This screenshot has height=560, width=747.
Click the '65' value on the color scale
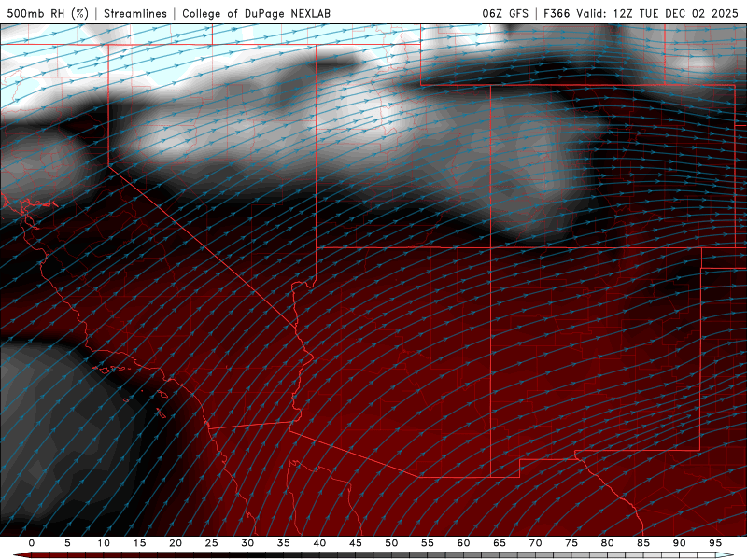pos(500,543)
